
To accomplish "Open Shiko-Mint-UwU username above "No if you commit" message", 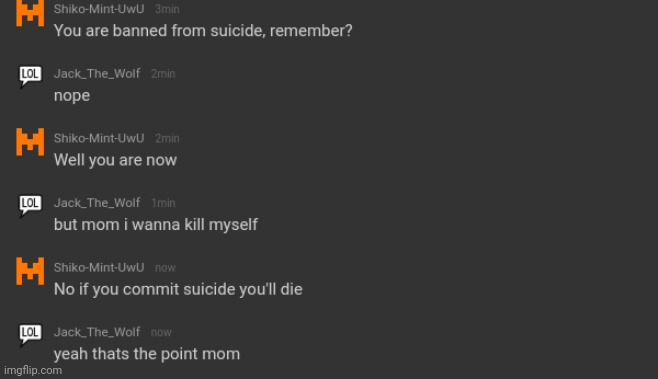I will tap(99, 267).
